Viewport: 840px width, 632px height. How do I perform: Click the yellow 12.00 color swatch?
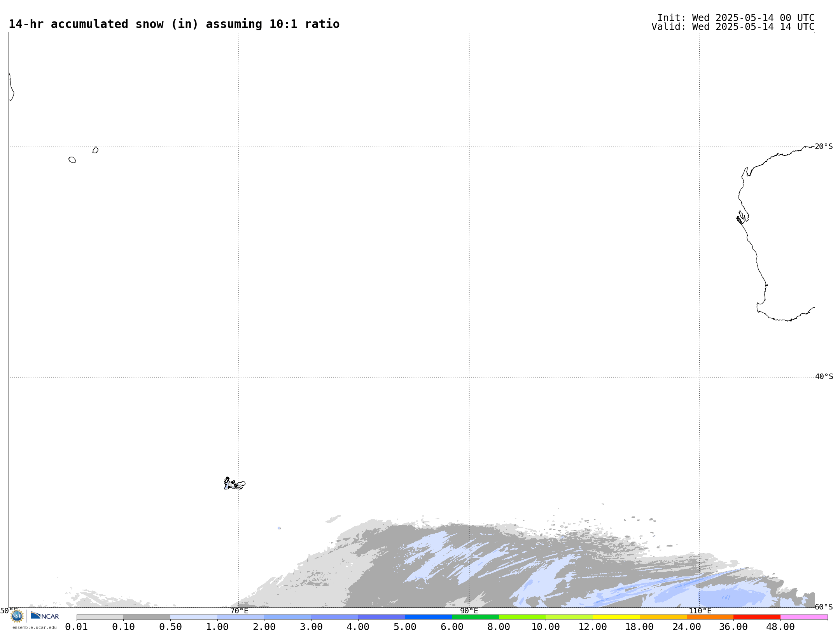(616, 617)
